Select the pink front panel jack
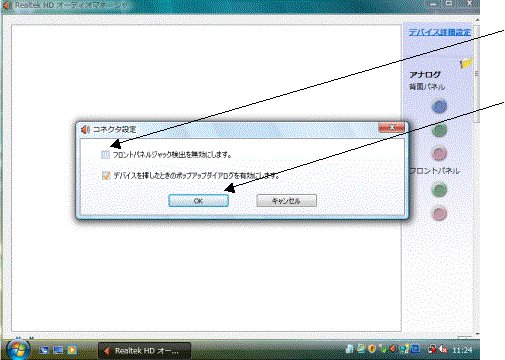 pyautogui.click(x=439, y=213)
